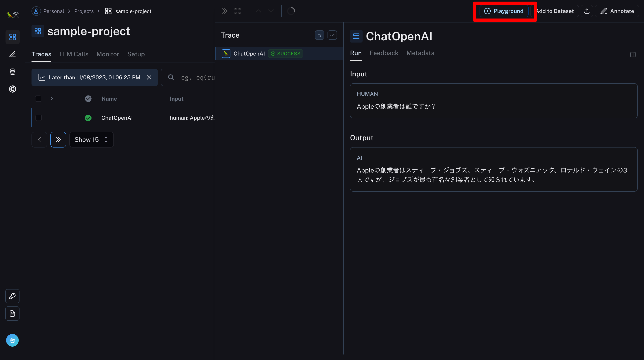Click the AI output message box
The image size is (644, 360).
coord(494,169)
